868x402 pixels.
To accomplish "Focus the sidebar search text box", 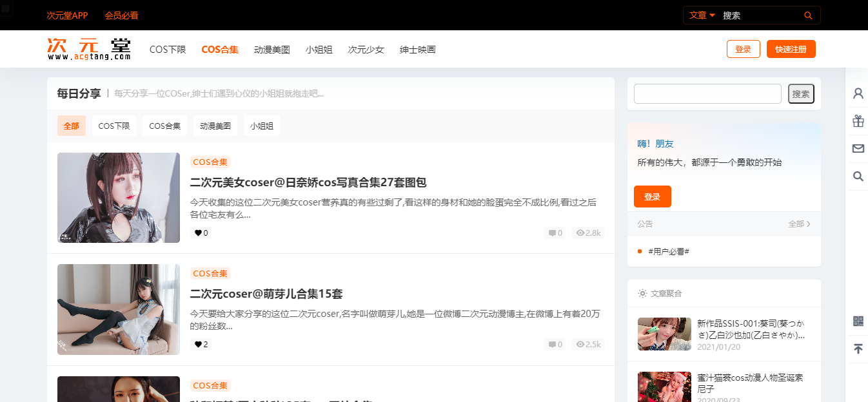I will (x=707, y=94).
